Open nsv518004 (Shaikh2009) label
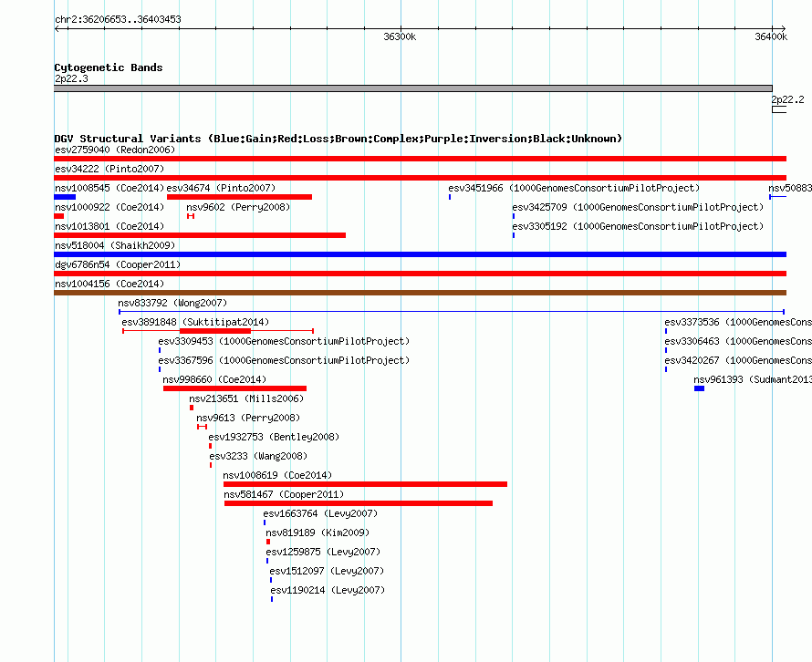The width and height of the screenshot is (812, 662). pos(115,245)
